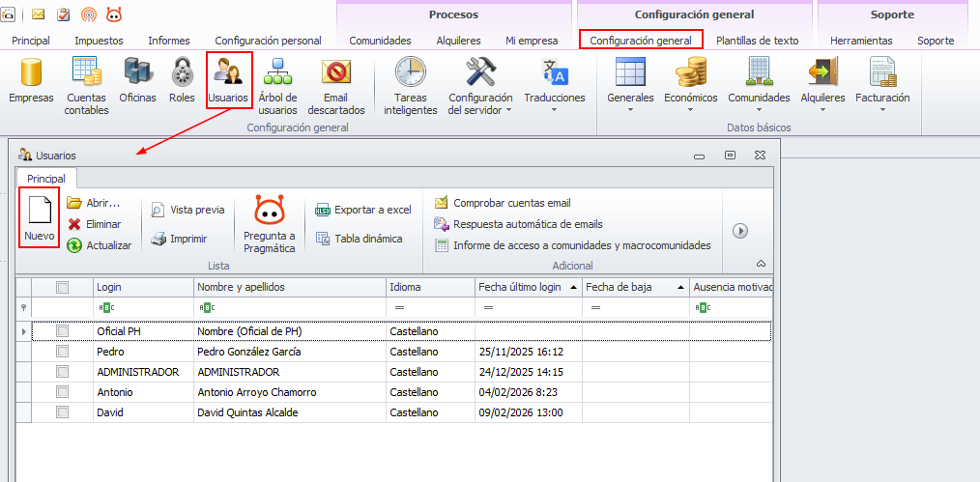Click Pregunta a Pragmática robot
980x482 pixels.
click(x=270, y=224)
